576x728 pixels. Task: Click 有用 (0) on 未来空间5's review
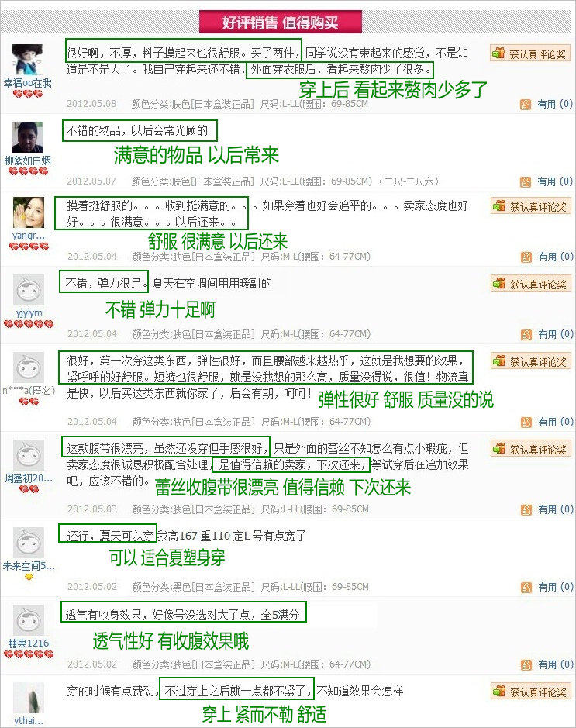pos(547,588)
